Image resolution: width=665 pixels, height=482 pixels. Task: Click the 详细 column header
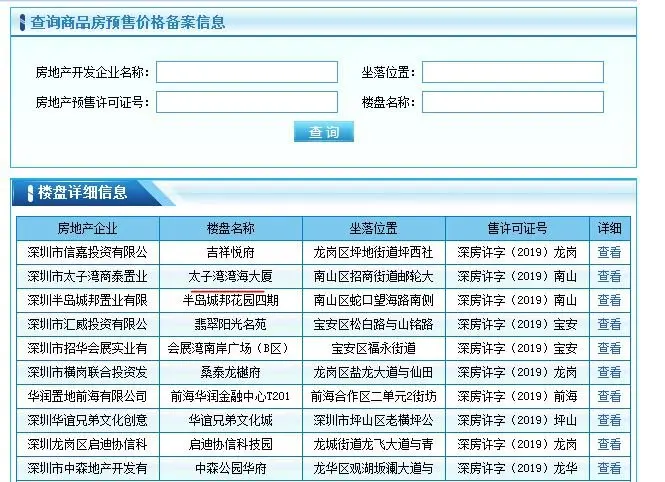point(610,228)
